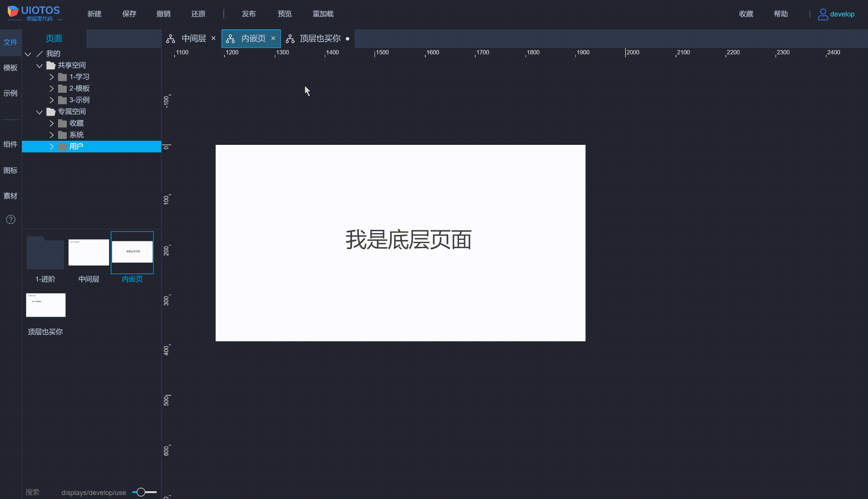Close the 中间层 tab
The image size is (868, 499).
coord(213,38)
